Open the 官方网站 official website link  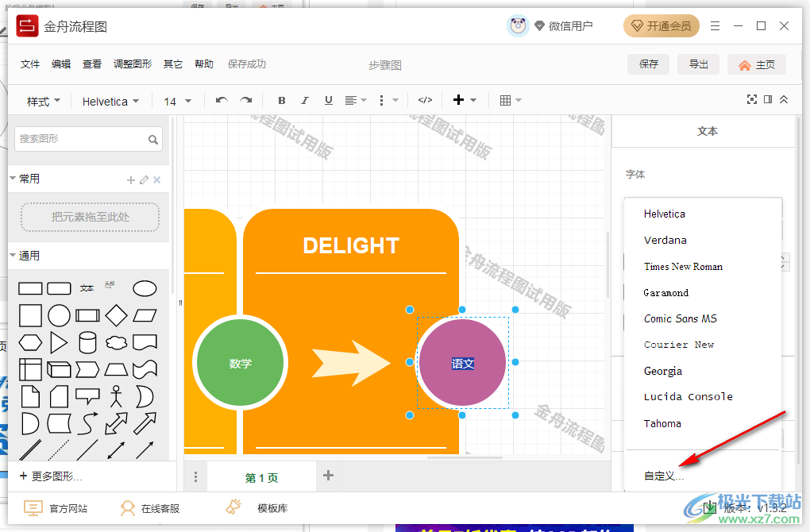pyautogui.click(x=56, y=509)
